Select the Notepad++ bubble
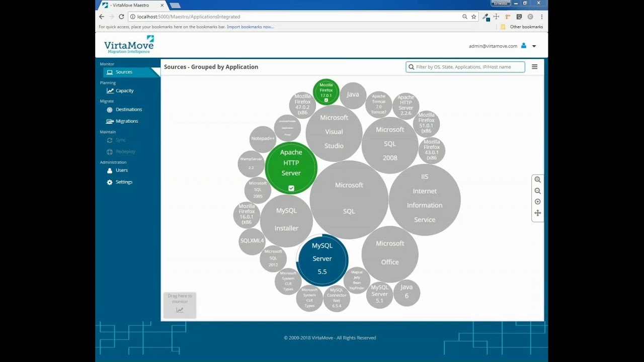 click(263, 139)
